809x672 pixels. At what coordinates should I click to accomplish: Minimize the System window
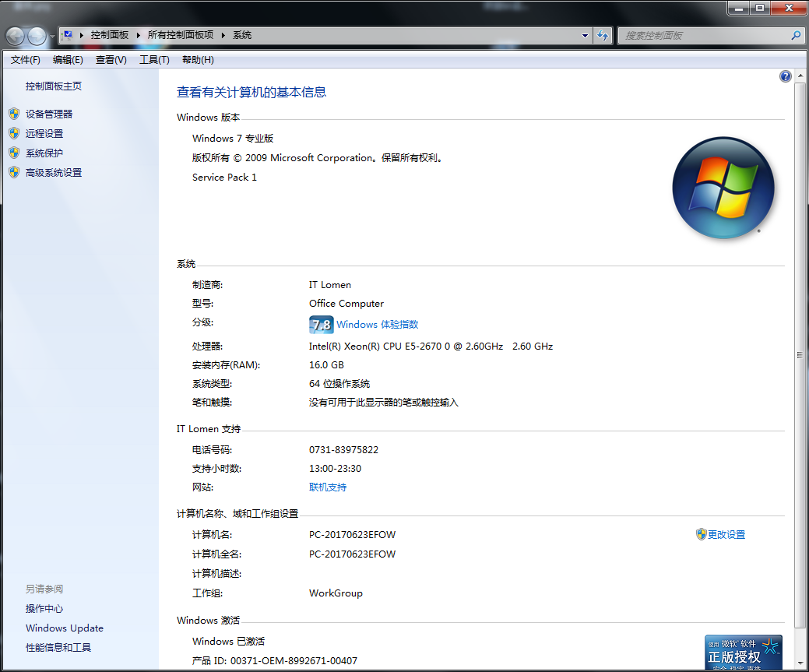(x=739, y=9)
